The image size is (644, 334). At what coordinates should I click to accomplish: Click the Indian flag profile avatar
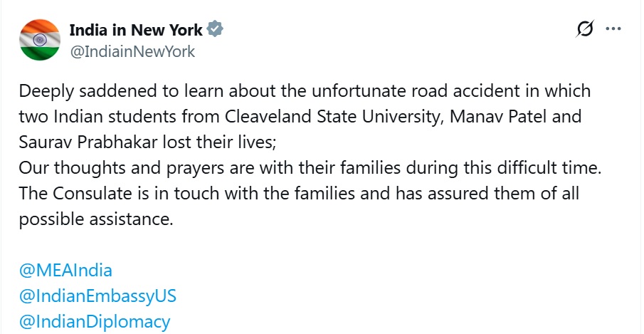click(38, 41)
